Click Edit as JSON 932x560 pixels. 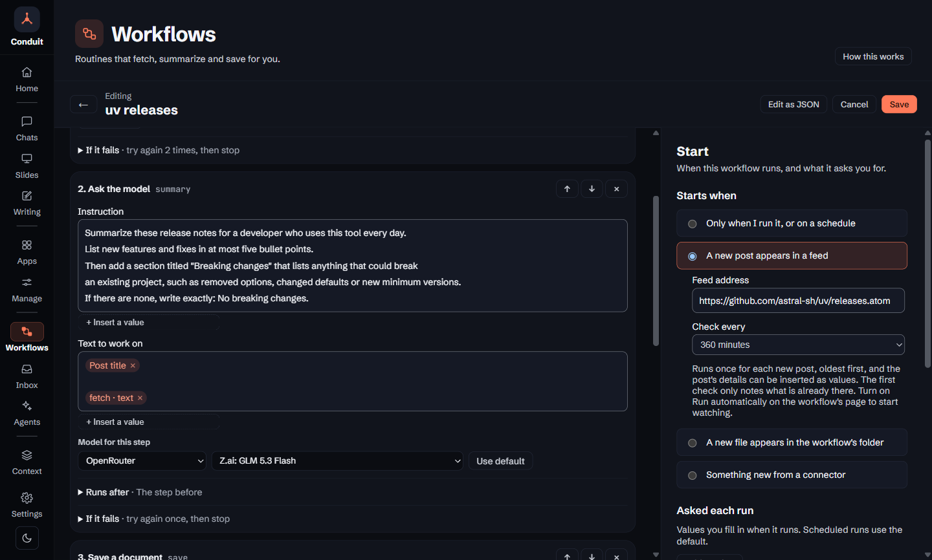tap(793, 104)
